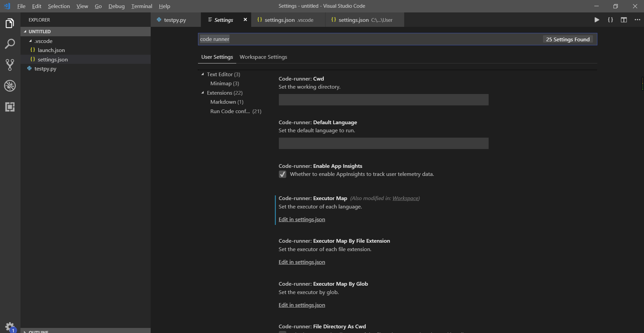Switch to the testpy.py tab
Viewport: 644px width, 333px height.
tap(176, 20)
